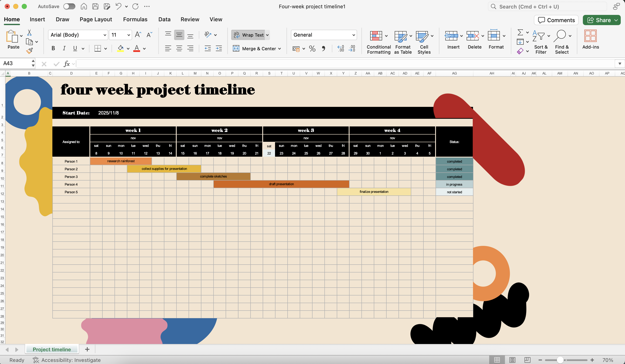
Task: Toggle the AutoSave switch
Action: pyautogui.click(x=69, y=6)
